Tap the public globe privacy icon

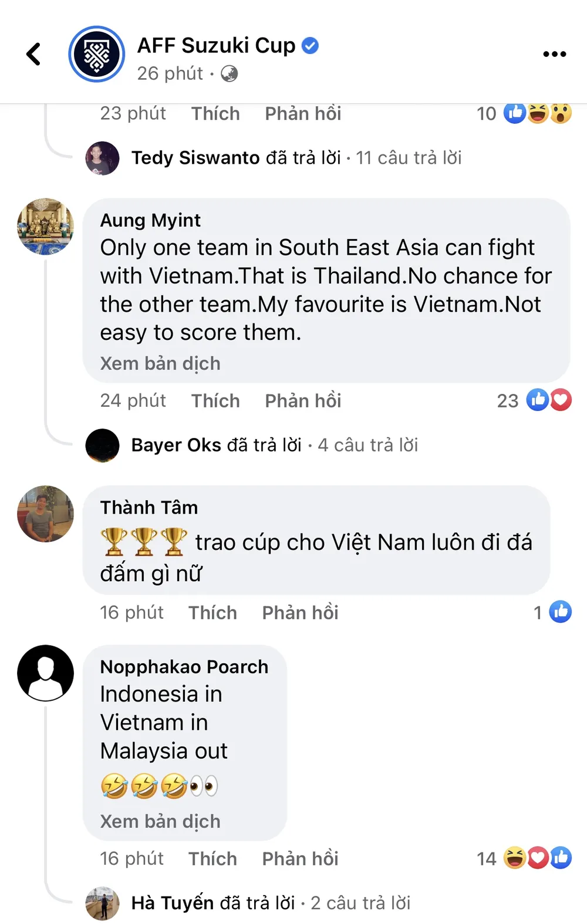(229, 73)
